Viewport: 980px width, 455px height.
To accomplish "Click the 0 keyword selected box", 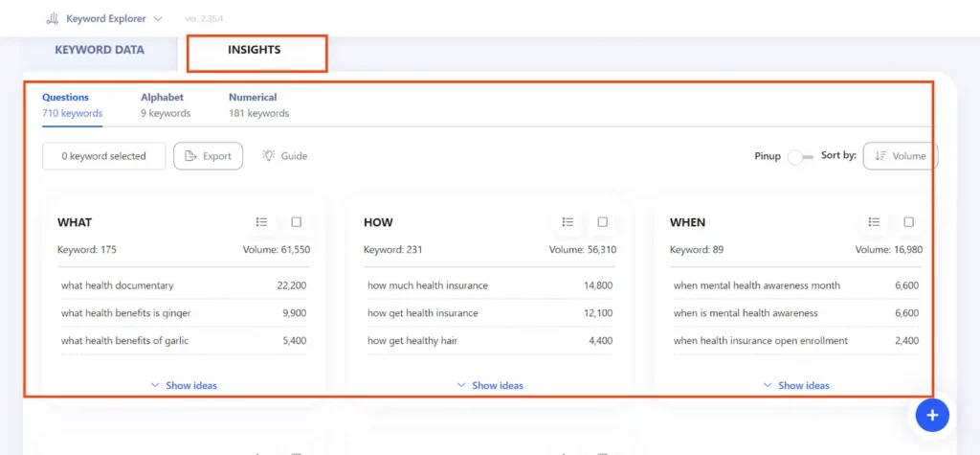I will click(x=103, y=156).
